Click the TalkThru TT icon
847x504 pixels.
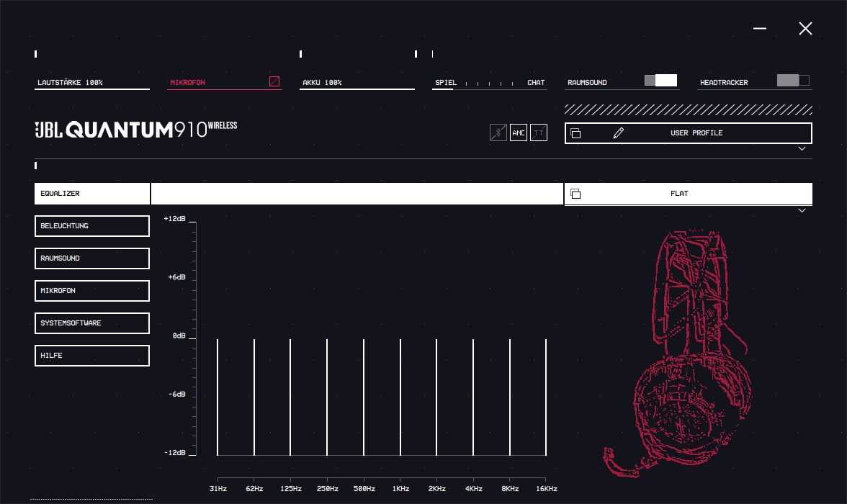pos(539,132)
